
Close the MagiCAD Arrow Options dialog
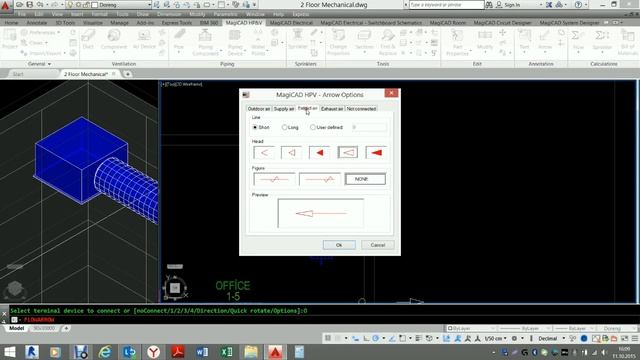(391, 93)
